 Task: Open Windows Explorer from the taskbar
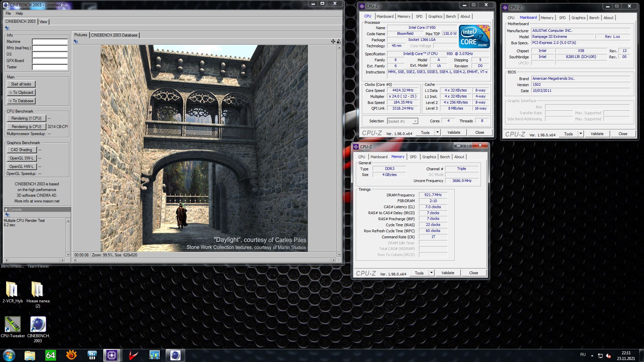tap(30, 355)
